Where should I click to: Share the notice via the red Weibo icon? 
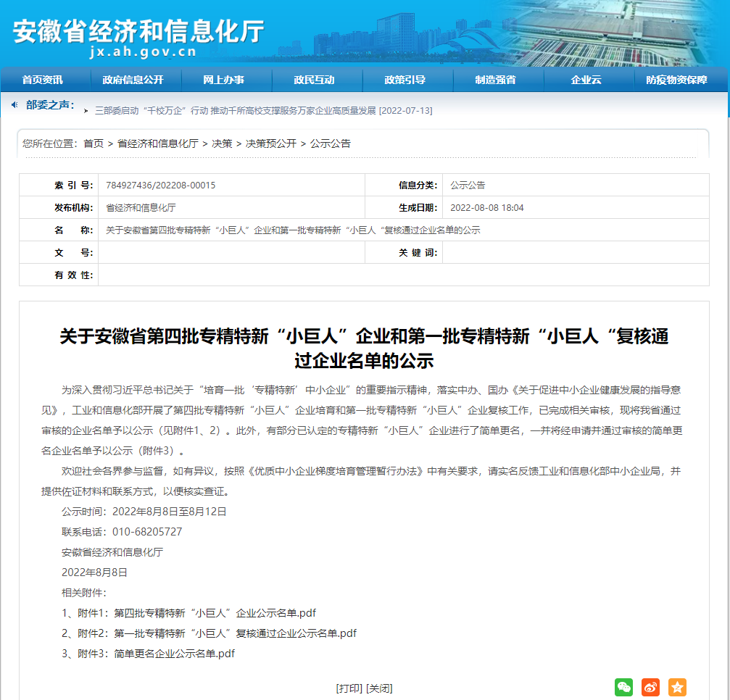point(650,688)
